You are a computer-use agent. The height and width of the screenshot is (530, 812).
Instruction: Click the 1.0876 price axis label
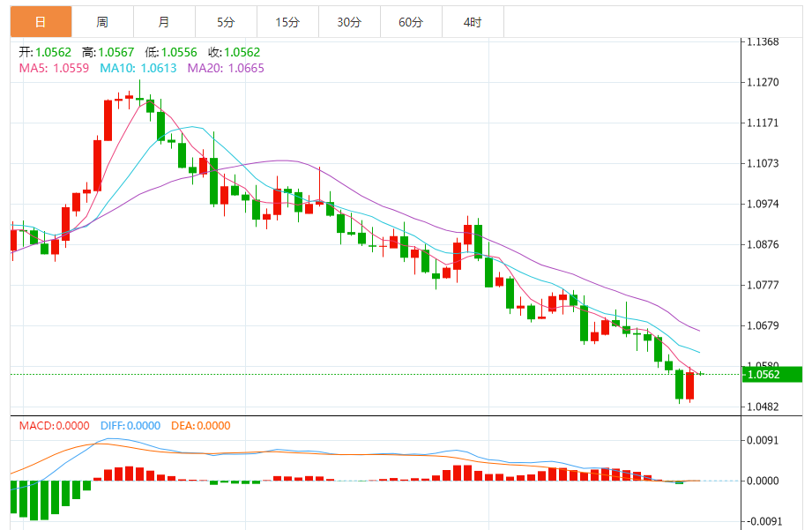pyautogui.click(x=763, y=244)
